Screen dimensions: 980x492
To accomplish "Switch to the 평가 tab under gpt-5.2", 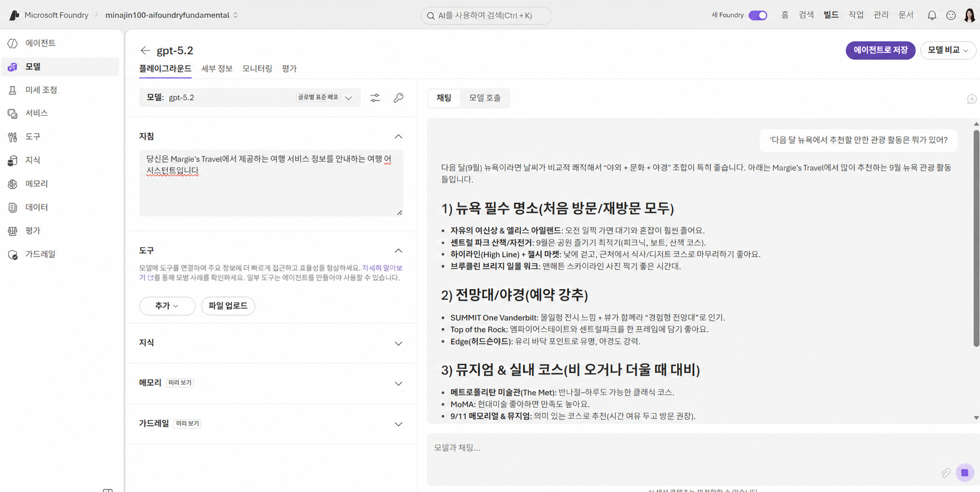I will coord(289,68).
